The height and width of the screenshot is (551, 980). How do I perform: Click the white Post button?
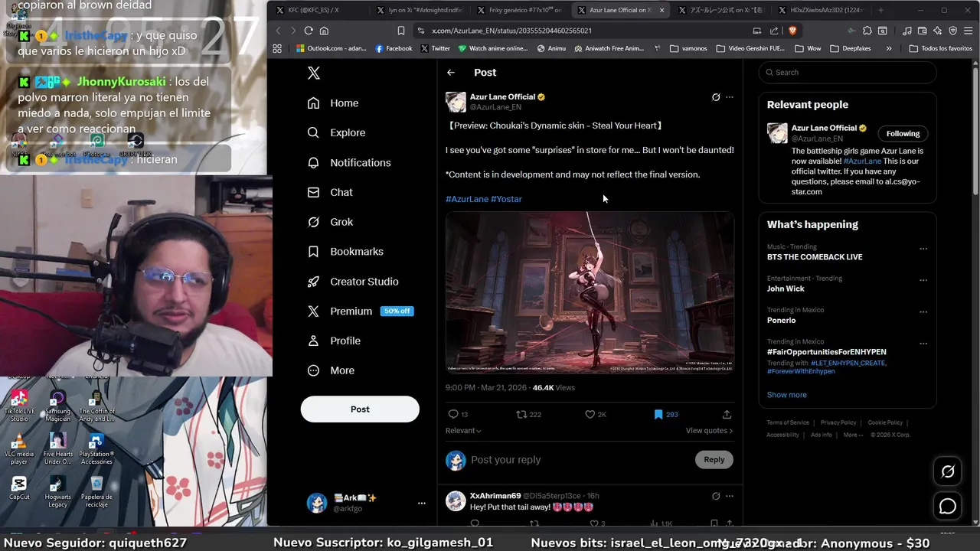360,409
